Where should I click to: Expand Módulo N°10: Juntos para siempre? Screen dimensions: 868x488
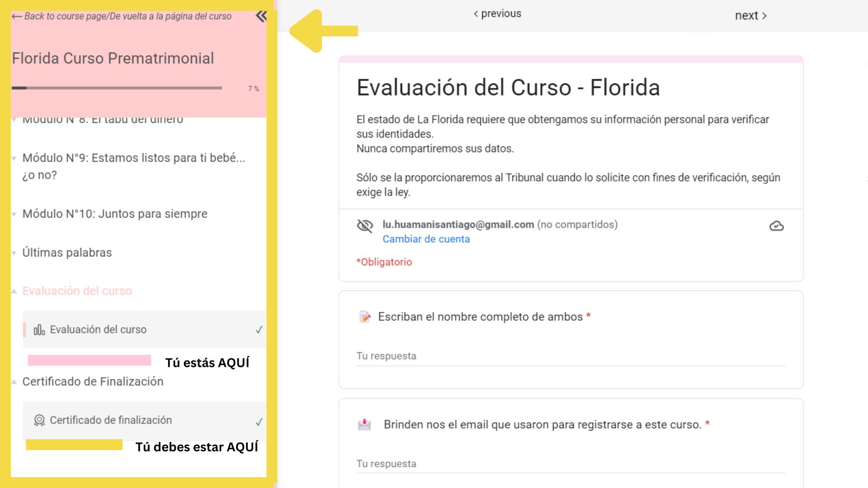click(x=115, y=214)
